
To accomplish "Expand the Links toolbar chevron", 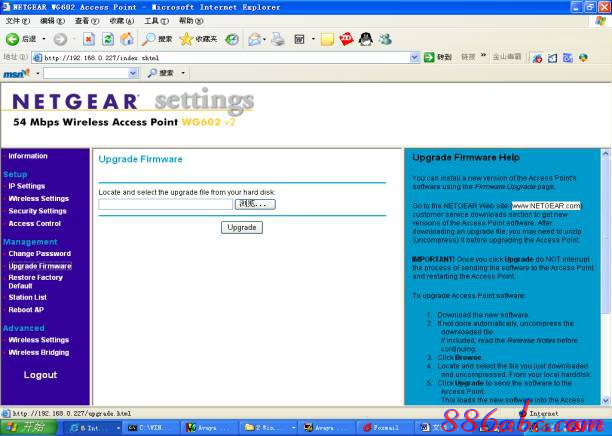I will point(483,55).
